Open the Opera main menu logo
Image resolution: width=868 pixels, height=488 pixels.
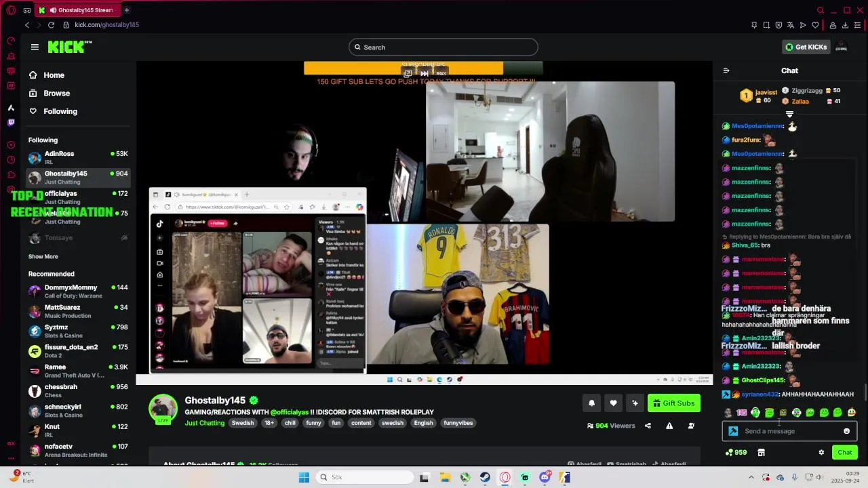pyautogui.click(x=11, y=10)
